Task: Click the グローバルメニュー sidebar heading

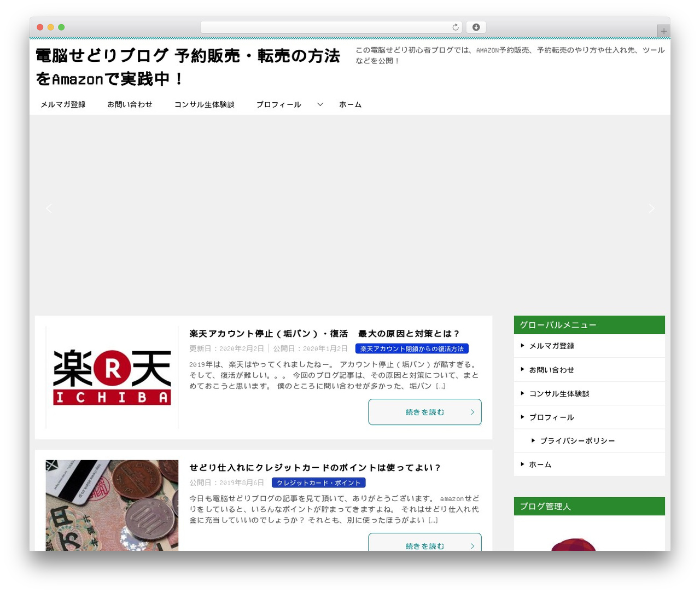Action: pyautogui.click(x=590, y=325)
